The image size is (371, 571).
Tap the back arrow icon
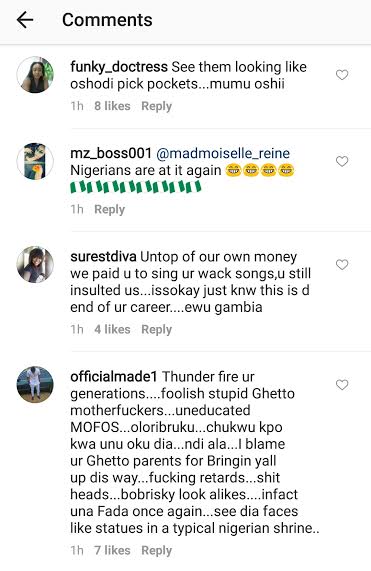(25, 20)
